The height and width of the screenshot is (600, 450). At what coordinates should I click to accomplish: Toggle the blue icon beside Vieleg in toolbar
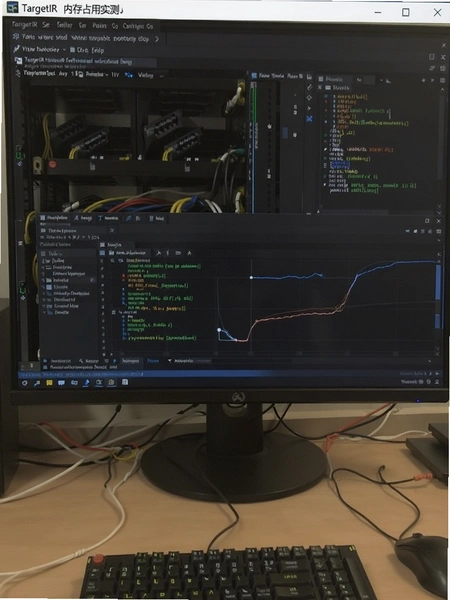[129, 75]
